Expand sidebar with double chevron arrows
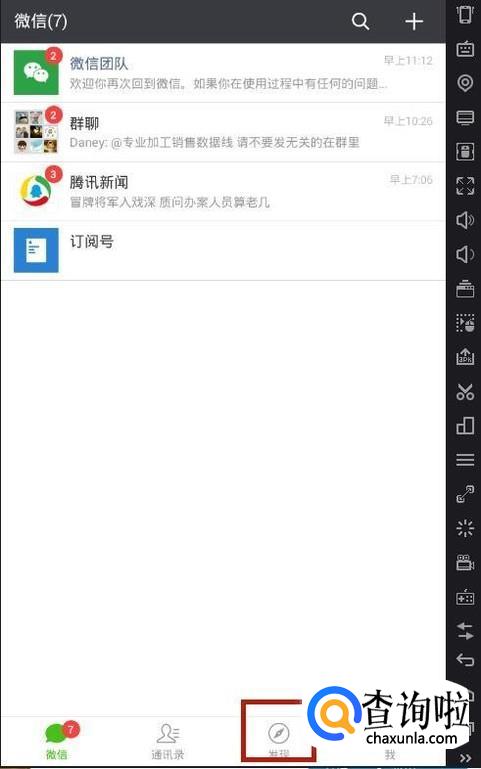The height and width of the screenshot is (769, 481). (x=466, y=758)
